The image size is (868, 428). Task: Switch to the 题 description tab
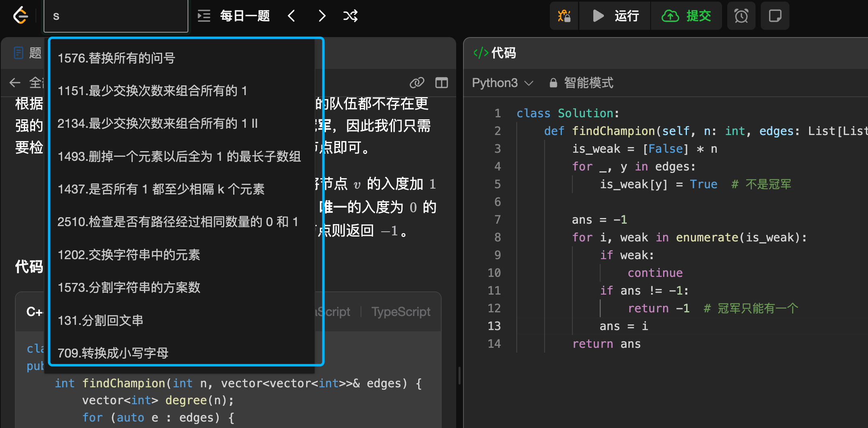click(27, 53)
